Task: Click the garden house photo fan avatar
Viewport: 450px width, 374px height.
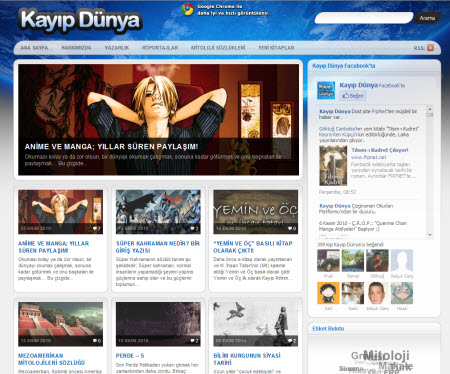Action: tap(353, 260)
